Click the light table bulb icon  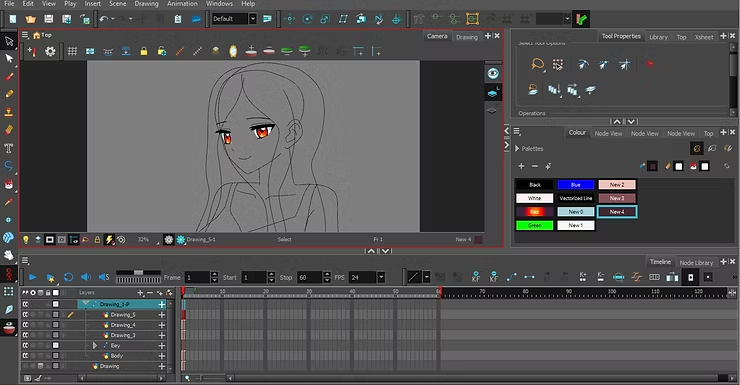coord(26,240)
